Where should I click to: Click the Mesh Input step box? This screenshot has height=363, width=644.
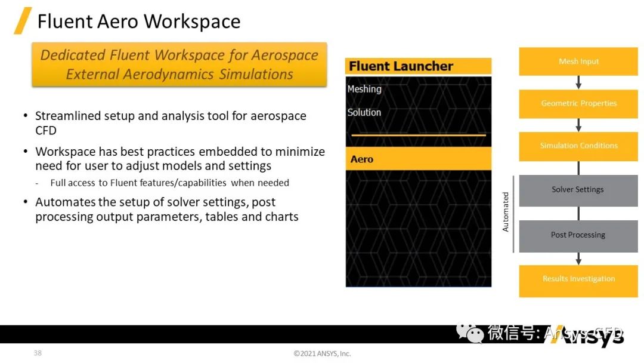[578, 61]
